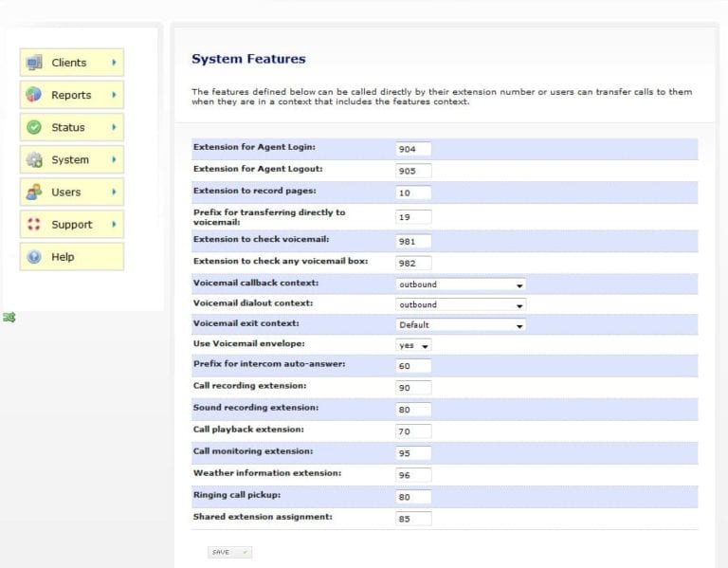Open the Help menu button
The width and height of the screenshot is (728, 568).
[x=72, y=257]
